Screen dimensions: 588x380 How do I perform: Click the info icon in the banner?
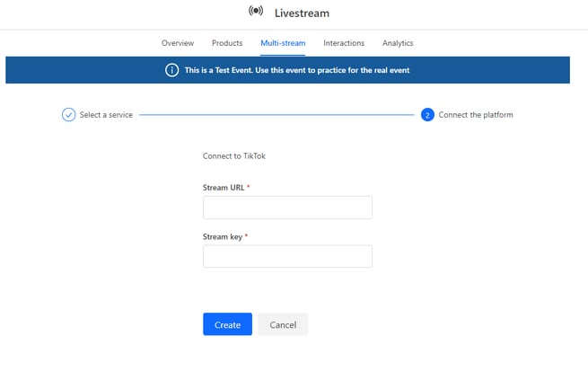pyautogui.click(x=171, y=70)
